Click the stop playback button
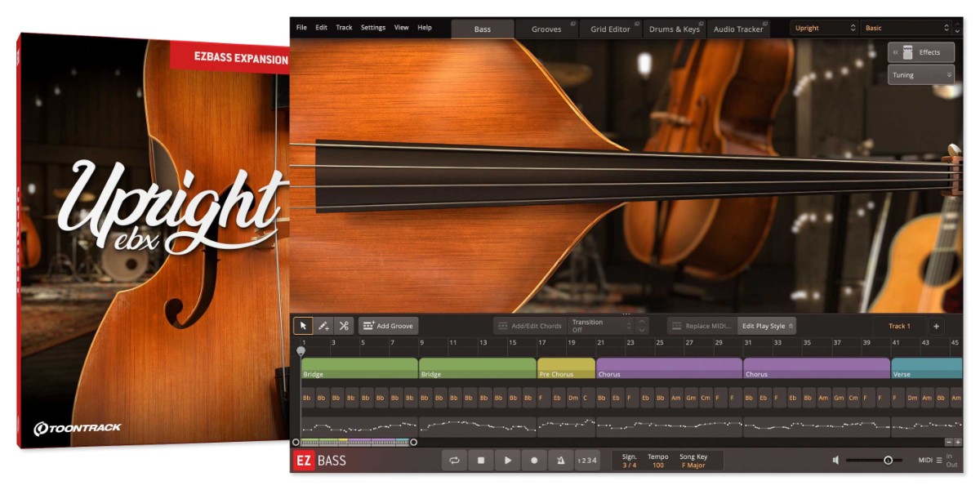The image size is (980, 490). tap(481, 461)
